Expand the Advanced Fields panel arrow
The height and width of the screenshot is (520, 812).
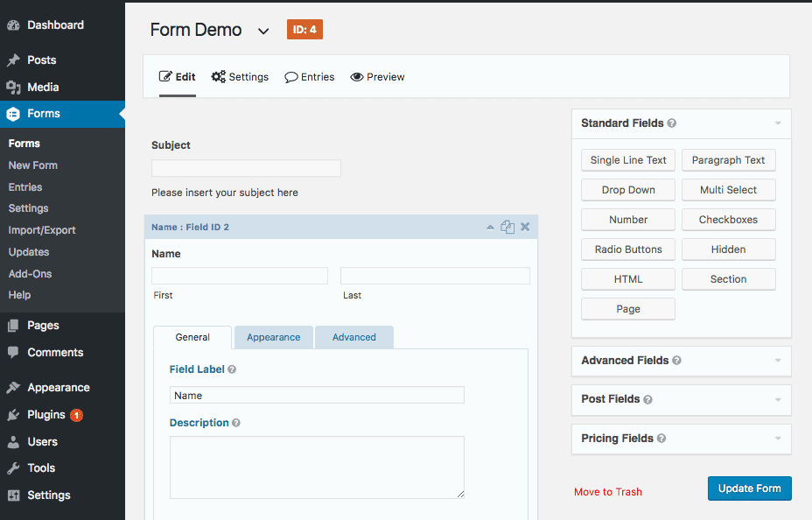pos(778,361)
